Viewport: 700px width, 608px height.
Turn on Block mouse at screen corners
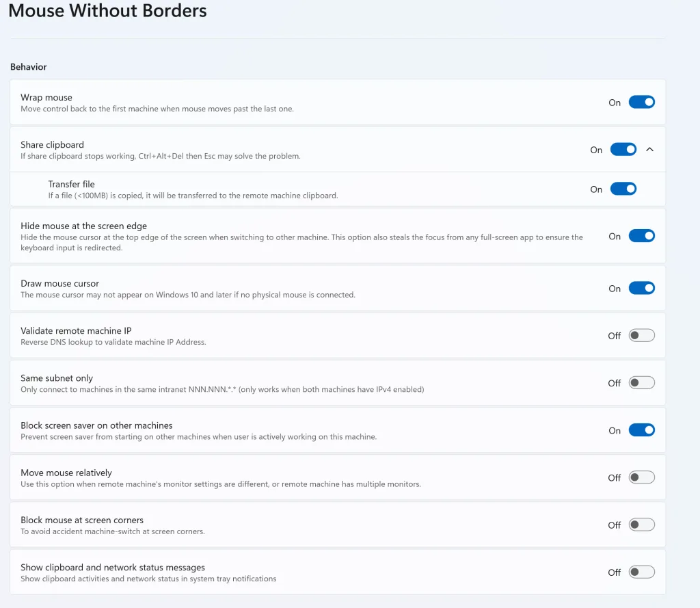point(641,524)
